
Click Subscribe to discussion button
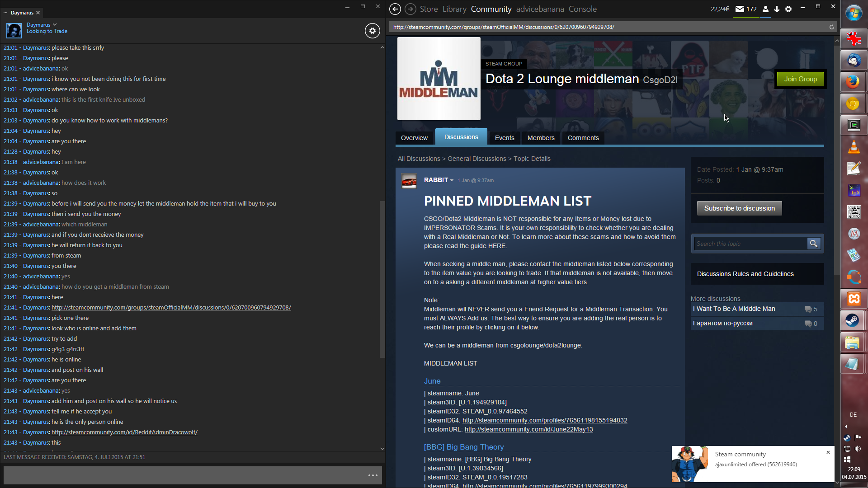[739, 208]
